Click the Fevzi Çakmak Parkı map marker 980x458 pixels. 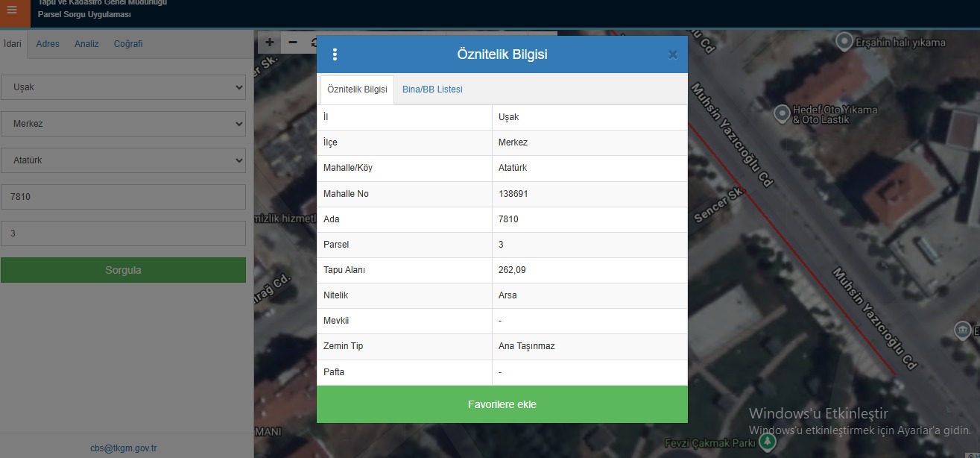768,442
